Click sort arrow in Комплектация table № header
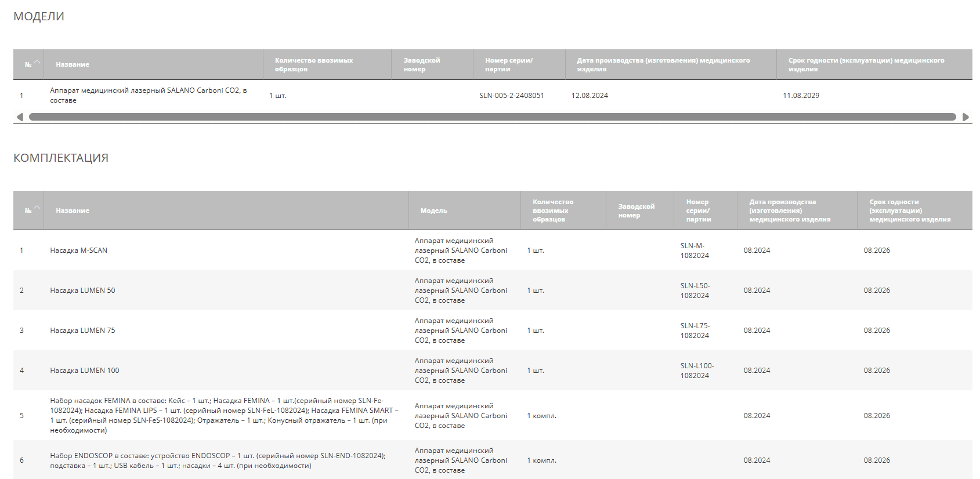Image resolution: width=980 pixels, height=479 pixels. [37, 208]
